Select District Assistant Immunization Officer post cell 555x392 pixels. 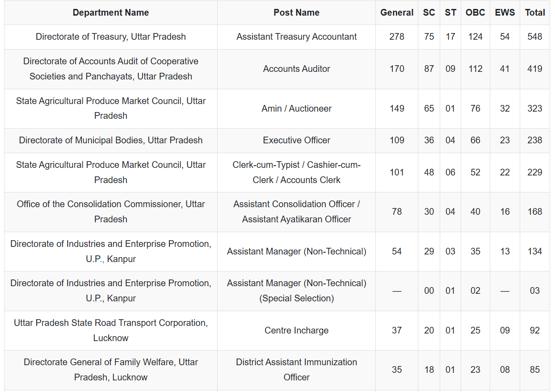pyautogui.click(x=296, y=370)
